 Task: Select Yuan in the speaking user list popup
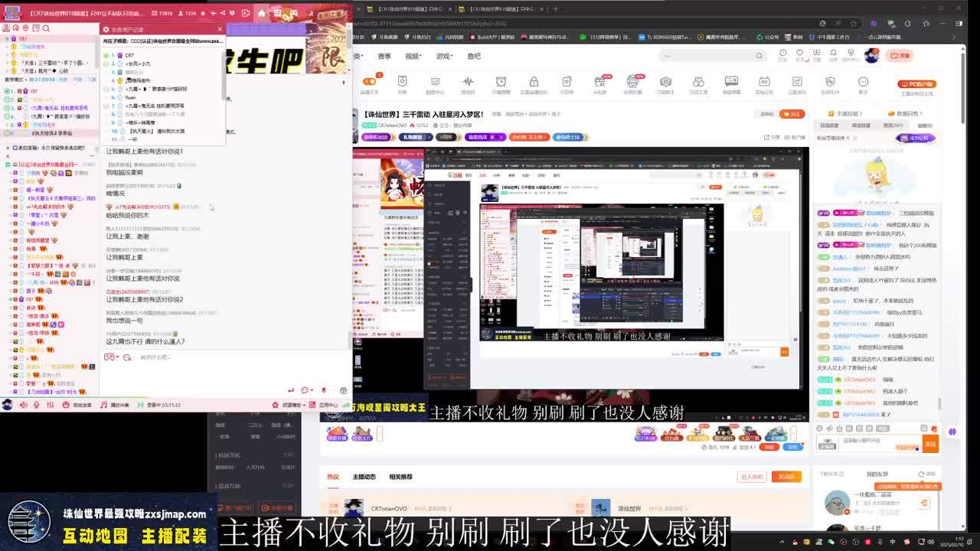click(129, 97)
